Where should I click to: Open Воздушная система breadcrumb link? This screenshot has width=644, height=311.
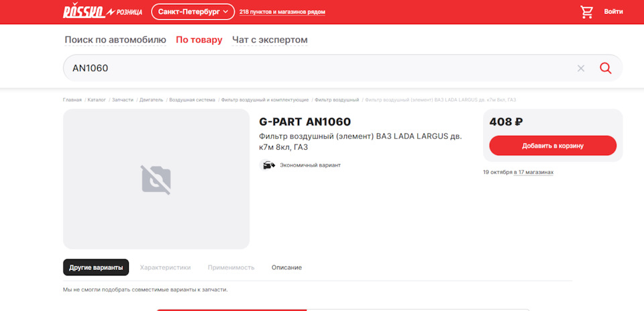point(193,100)
